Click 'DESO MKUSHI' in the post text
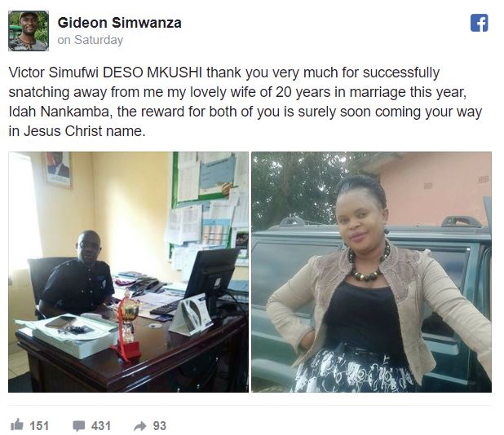Screen dimensions: 504x435 pyautogui.click(x=153, y=72)
